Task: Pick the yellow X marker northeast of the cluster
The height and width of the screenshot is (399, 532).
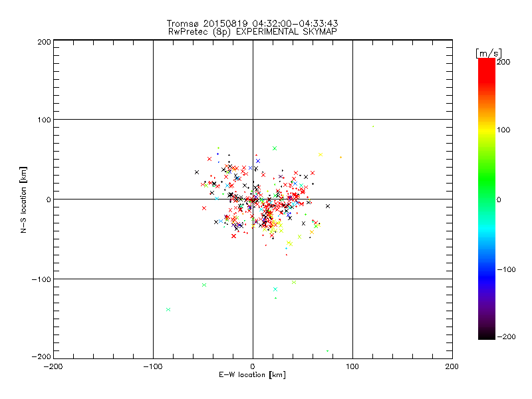Action: click(x=321, y=155)
